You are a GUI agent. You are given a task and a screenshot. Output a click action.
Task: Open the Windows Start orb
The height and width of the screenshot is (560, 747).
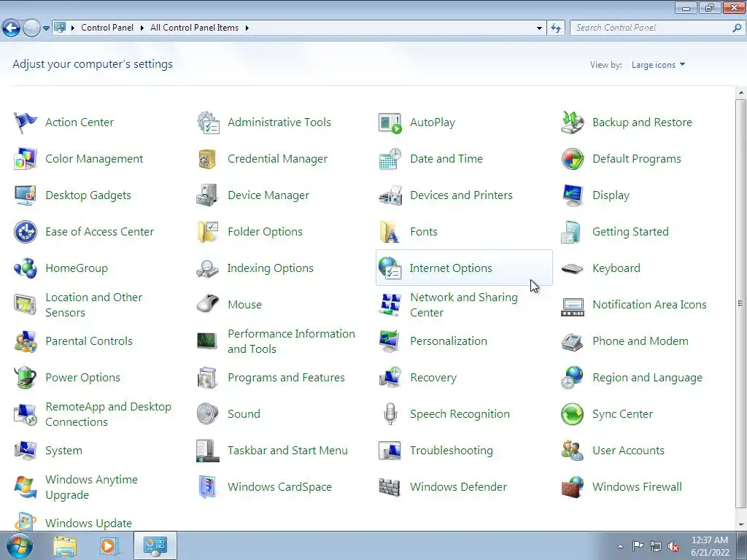coord(19,546)
